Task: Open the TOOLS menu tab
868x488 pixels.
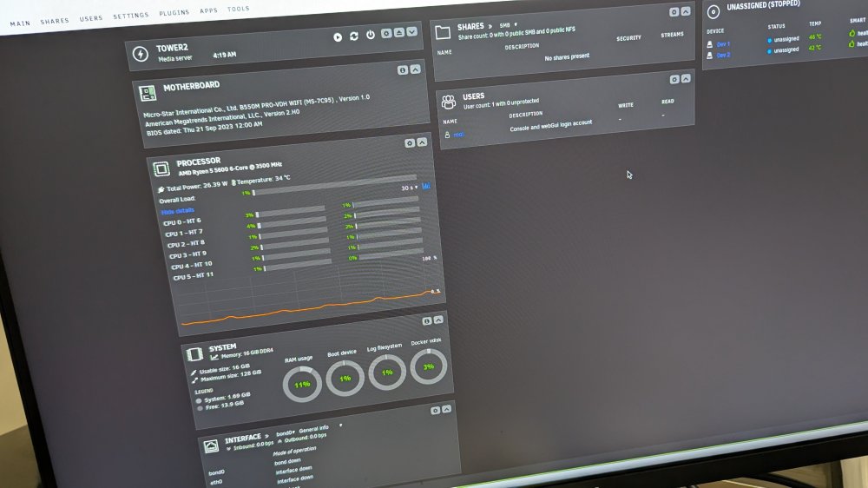Action: (238, 9)
